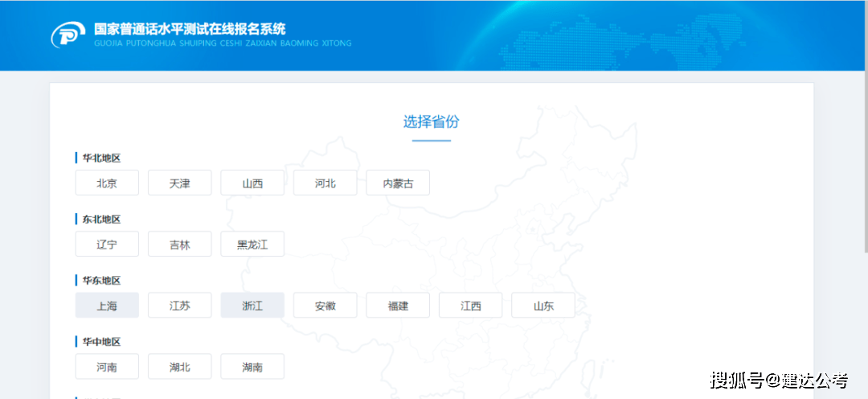Select 吉林 in the Northeast region
This screenshot has height=399, width=868.
[179, 244]
